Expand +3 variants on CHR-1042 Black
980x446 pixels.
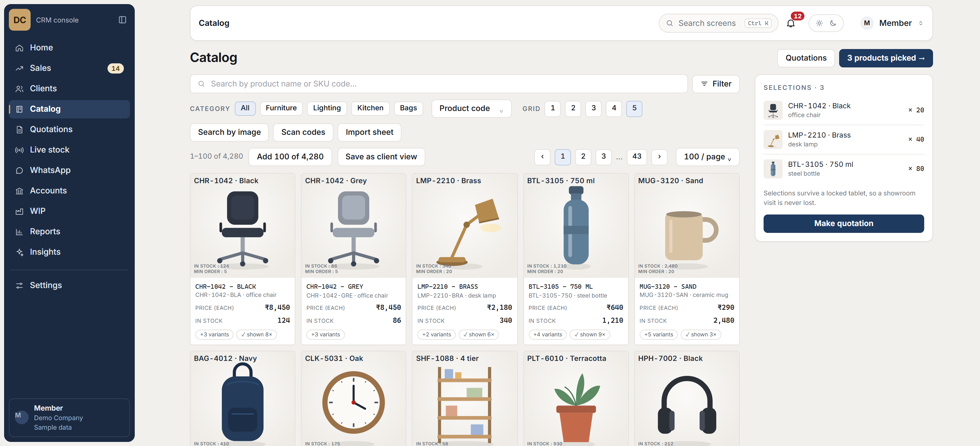coord(215,335)
